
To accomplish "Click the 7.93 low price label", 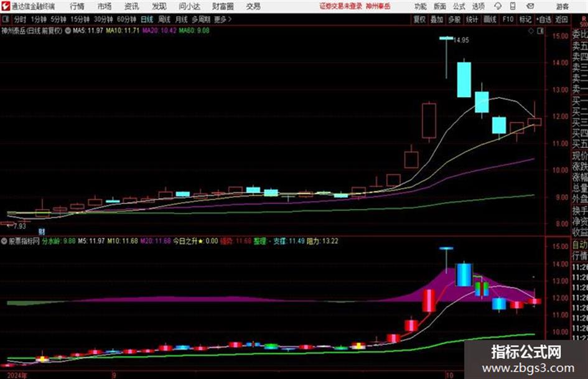I will pyautogui.click(x=19, y=226).
